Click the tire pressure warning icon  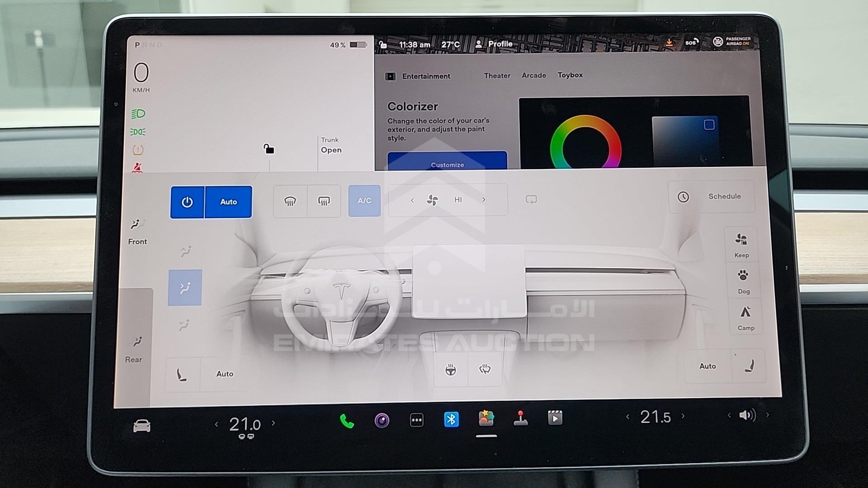click(138, 150)
